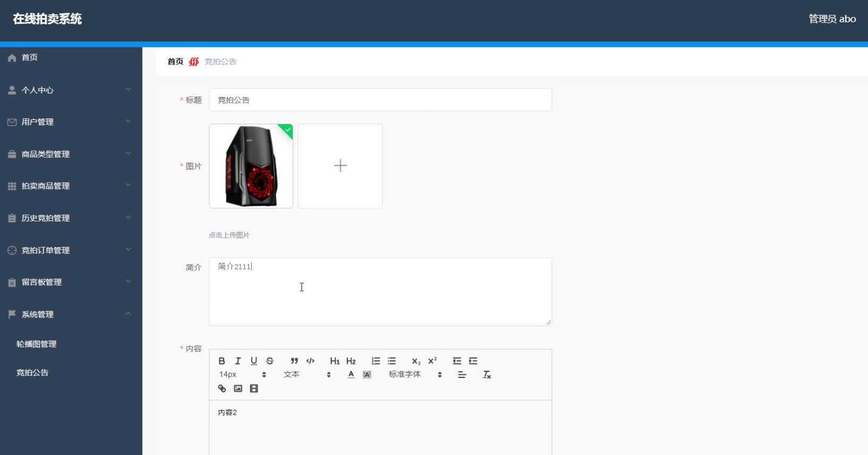
Task: Toggle italic formatting in editor
Action: pyautogui.click(x=238, y=361)
